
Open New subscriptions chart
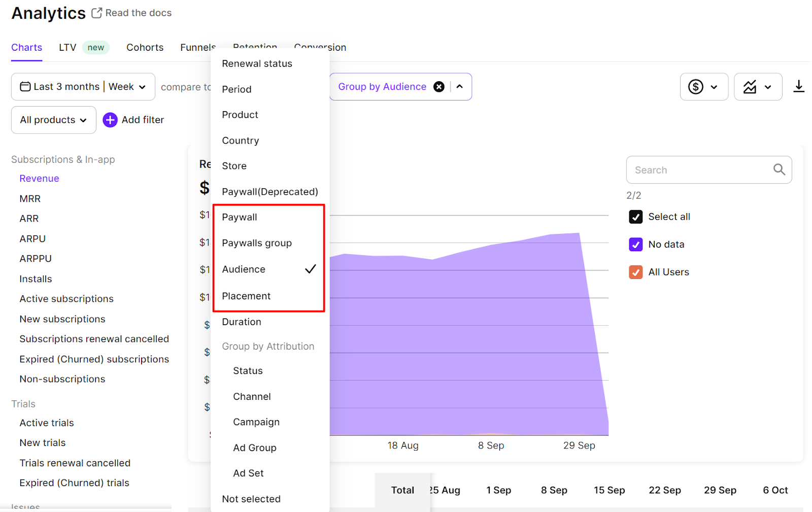[x=62, y=319]
